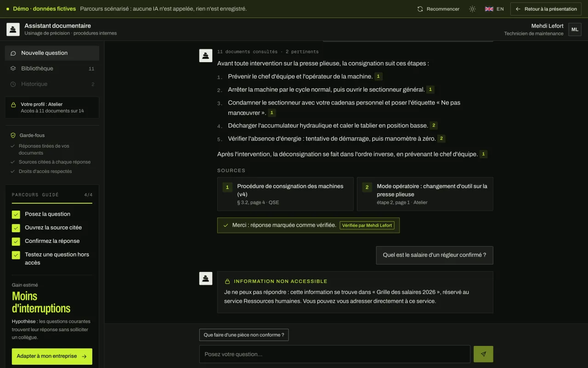Click Adapter à mon entreprise button
Image resolution: width=588 pixels, height=368 pixels.
click(52, 356)
